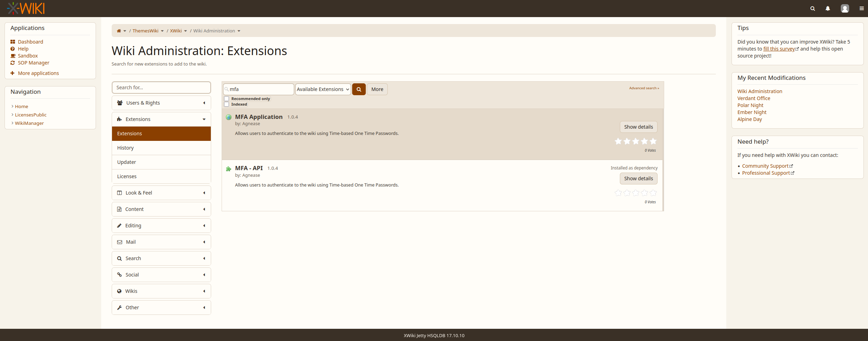Click the extension search box containing mfa
The image size is (868, 341).
(258, 89)
